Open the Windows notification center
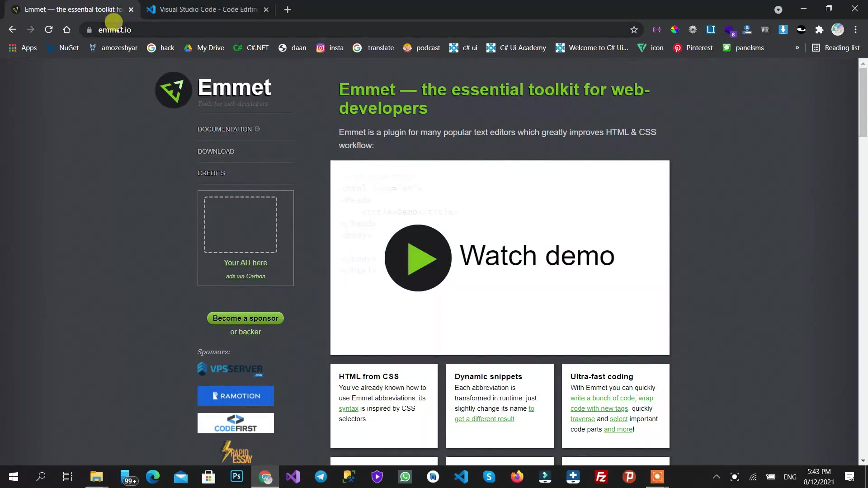This screenshot has height=488, width=868. [849, 477]
